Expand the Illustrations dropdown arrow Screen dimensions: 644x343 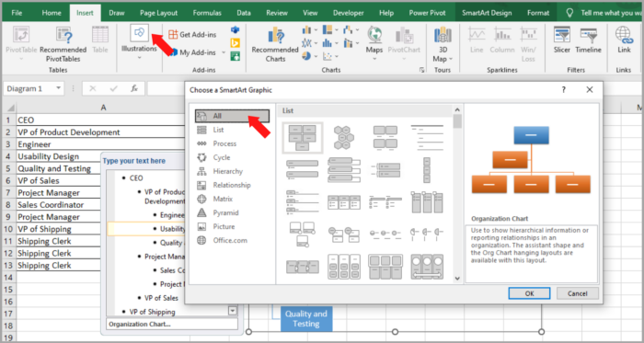click(x=139, y=57)
